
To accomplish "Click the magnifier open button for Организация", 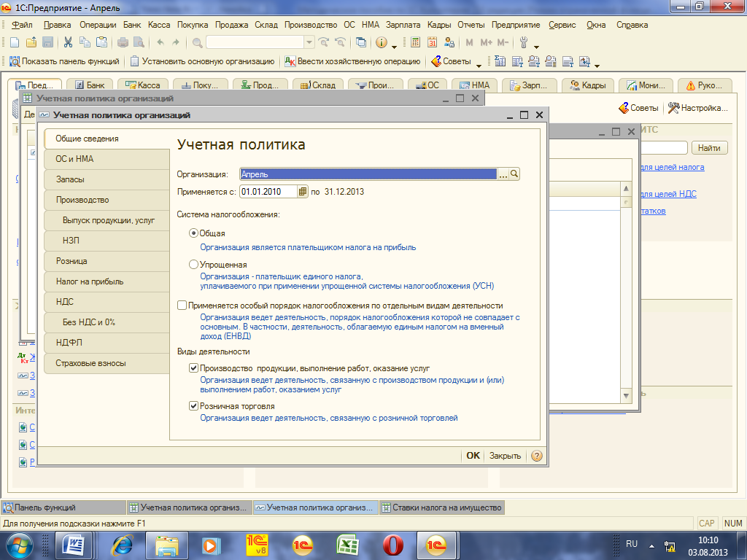I will 514,174.
